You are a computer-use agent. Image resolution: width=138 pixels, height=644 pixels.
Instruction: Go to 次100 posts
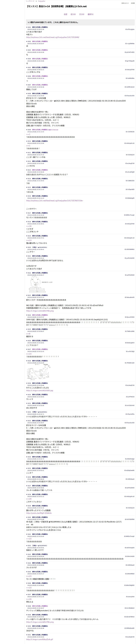[x=82, y=14]
